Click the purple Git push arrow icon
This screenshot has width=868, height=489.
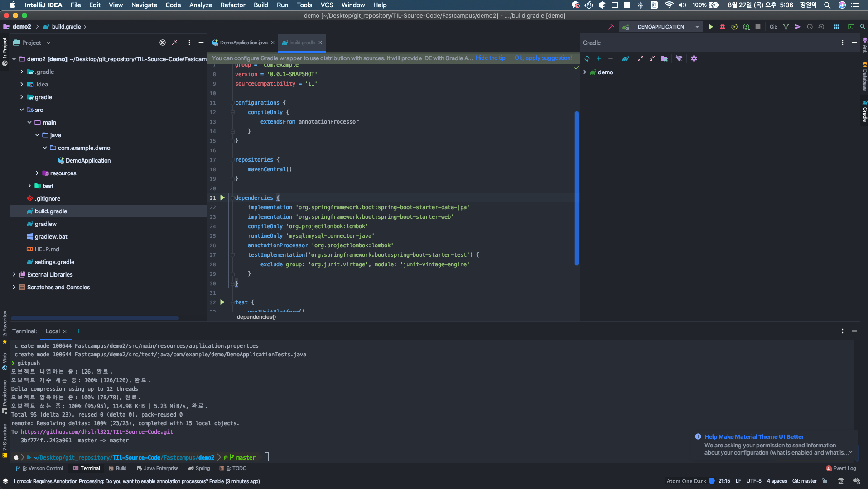click(x=798, y=27)
